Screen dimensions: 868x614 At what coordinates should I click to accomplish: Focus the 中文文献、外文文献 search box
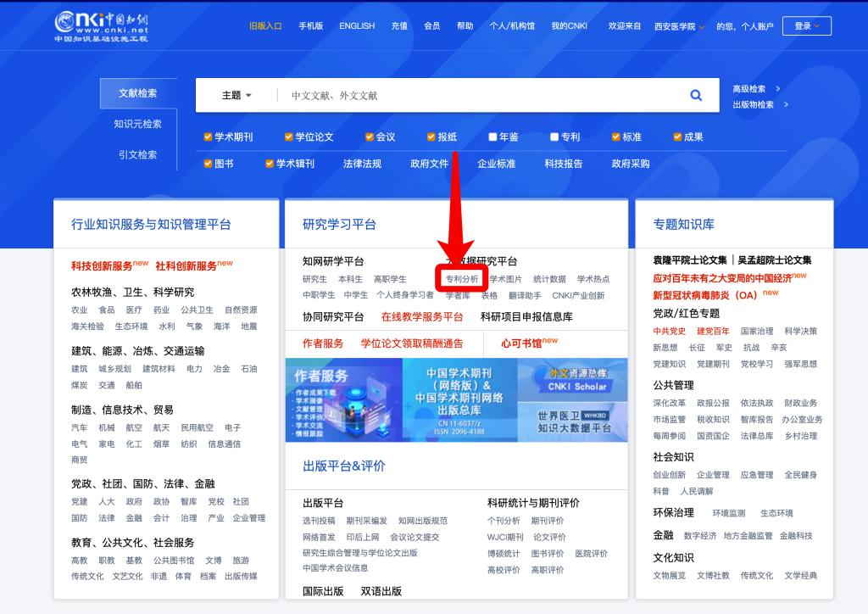[x=481, y=95]
